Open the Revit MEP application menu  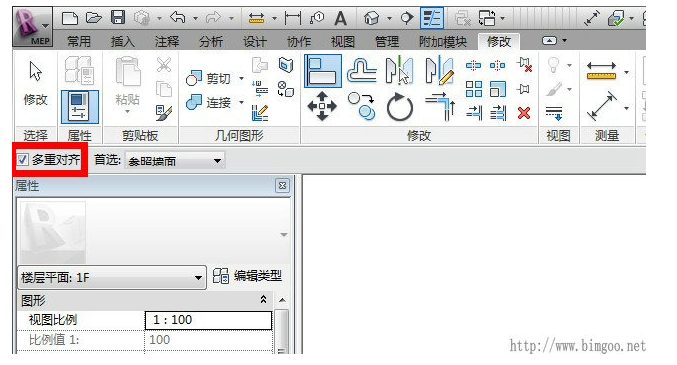(33, 26)
